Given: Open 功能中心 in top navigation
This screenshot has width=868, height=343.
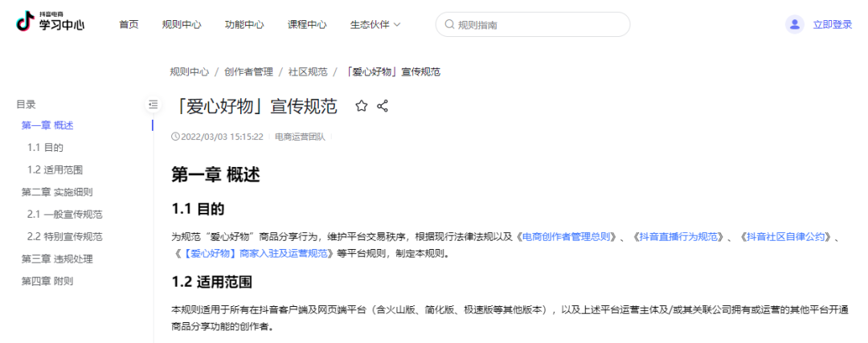Looking at the screenshot, I should (244, 24).
